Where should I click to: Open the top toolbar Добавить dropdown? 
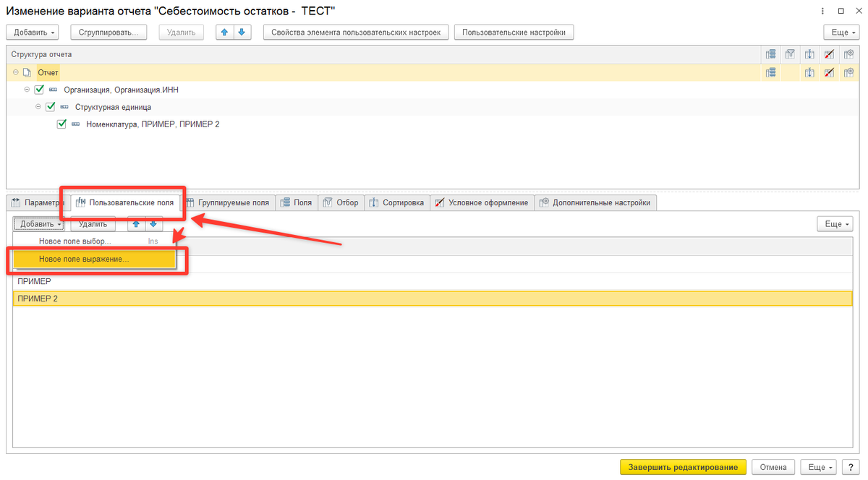[x=33, y=33]
